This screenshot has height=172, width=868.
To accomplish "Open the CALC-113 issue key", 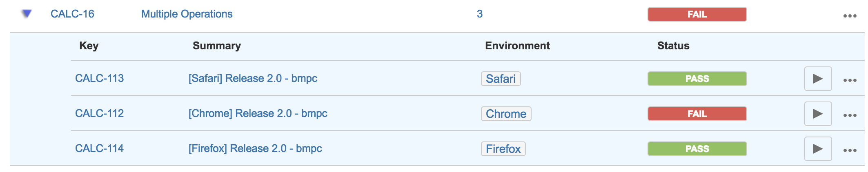I will coord(99,78).
